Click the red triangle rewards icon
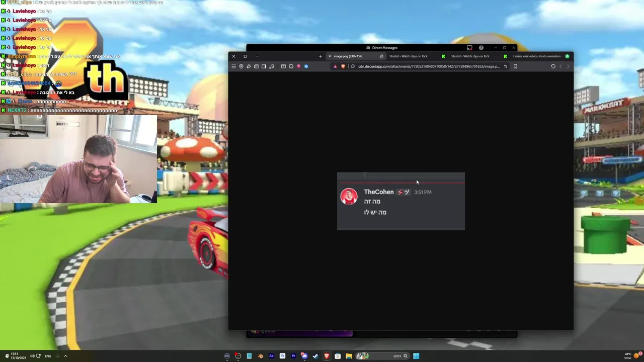 (x=335, y=66)
